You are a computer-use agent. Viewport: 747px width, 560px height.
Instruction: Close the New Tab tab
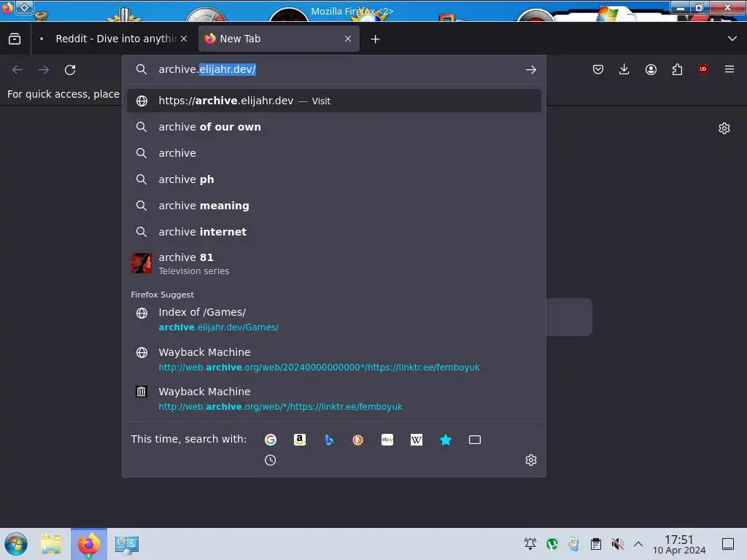(348, 39)
